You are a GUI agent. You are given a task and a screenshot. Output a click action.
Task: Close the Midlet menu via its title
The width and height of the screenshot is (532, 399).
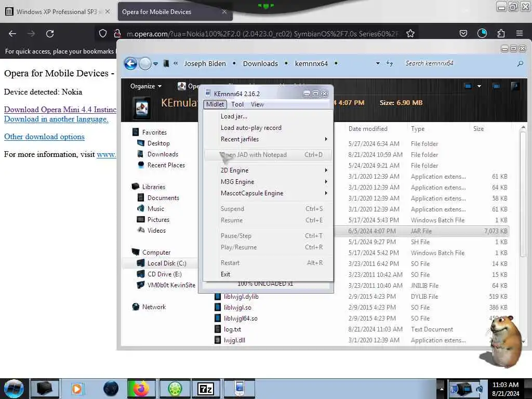(215, 104)
